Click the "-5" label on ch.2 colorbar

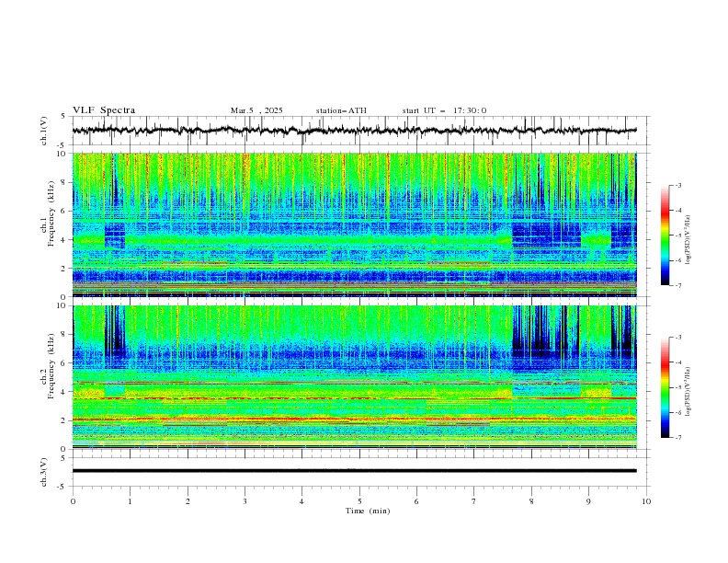click(x=678, y=387)
